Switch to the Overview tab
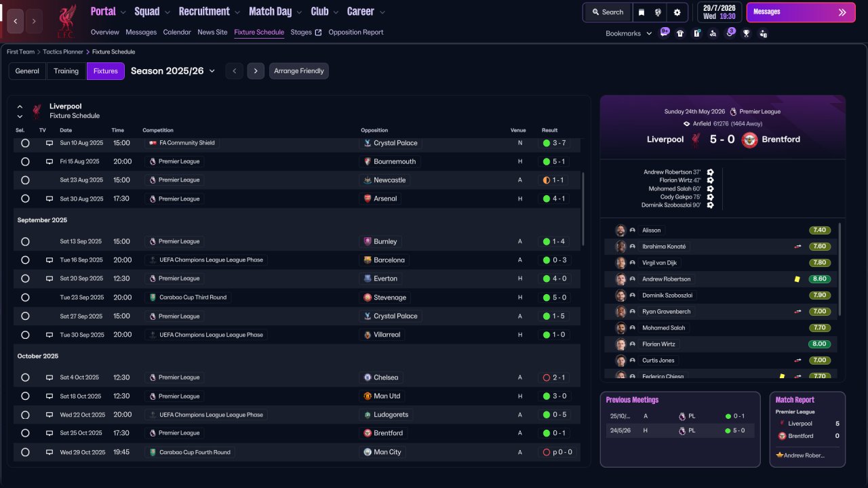Viewport: 868px width, 488px height. [x=105, y=32]
